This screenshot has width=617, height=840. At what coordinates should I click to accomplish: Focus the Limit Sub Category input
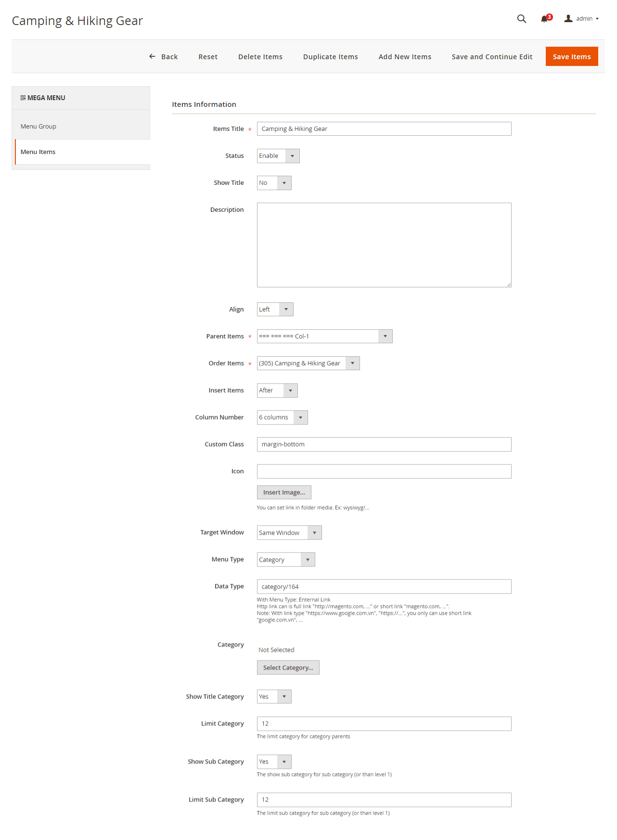pyautogui.click(x=384, y=800)
